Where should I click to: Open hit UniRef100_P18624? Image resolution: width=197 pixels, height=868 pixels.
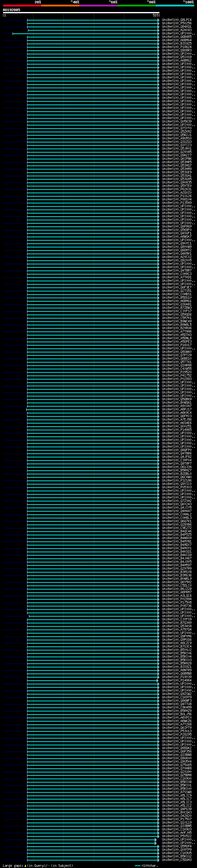pyautogui.click(x=177, y=47)
